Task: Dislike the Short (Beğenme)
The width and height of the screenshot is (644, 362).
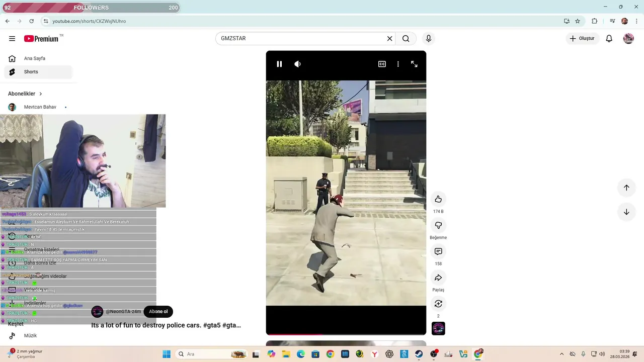Action: tap(438, 225)
